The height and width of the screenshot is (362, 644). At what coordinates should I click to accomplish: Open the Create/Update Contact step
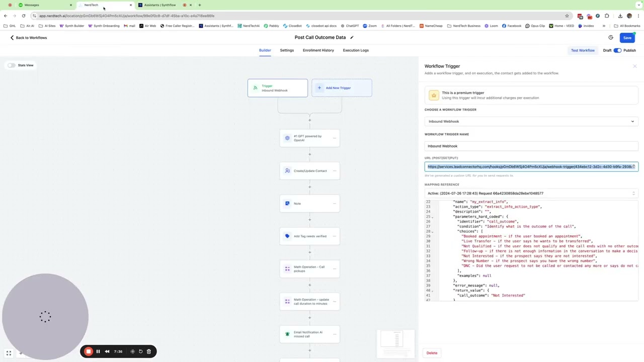[309, 171]
